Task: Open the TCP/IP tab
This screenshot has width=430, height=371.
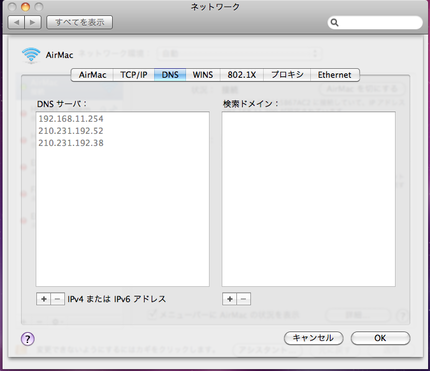Action: click(x=134, y=75)
